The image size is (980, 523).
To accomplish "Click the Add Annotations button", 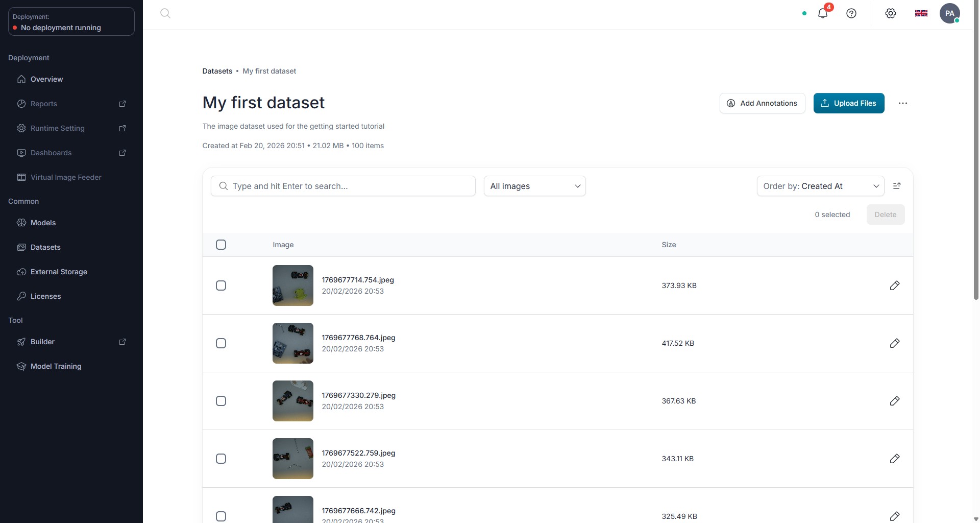I will 762,103.
